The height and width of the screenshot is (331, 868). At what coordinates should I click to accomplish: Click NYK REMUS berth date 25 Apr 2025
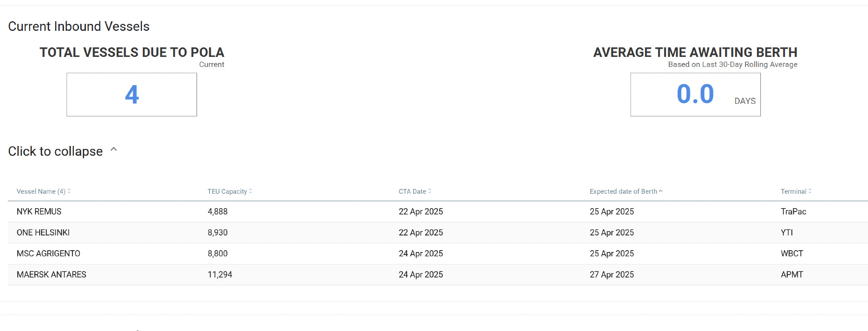click(612, 212)
